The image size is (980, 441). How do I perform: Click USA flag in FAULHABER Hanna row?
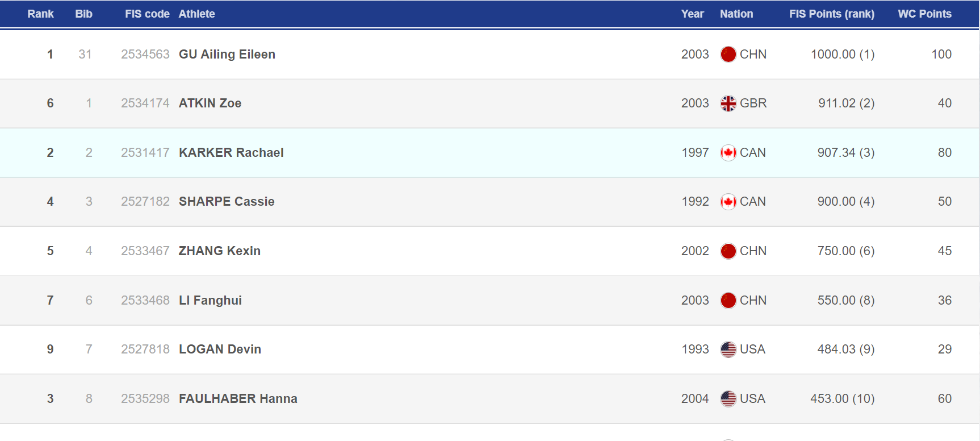tap(728, 399)
